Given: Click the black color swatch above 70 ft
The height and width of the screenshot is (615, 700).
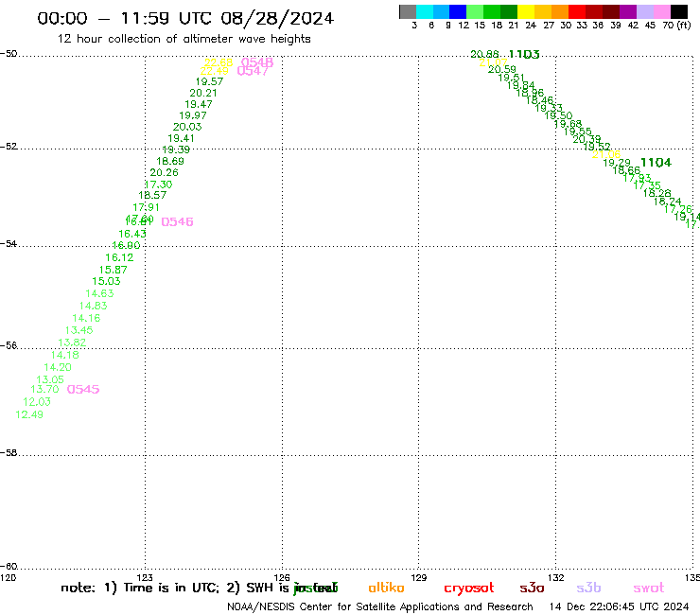Looking at the screenshot, I should 679,11.
